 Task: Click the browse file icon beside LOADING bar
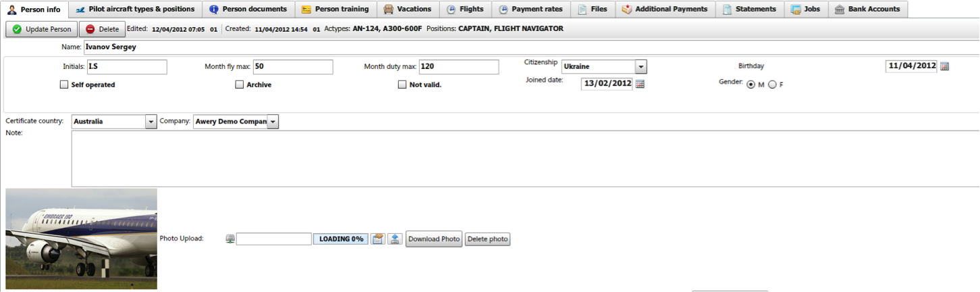pyautogui.click(x=378, y=239)
